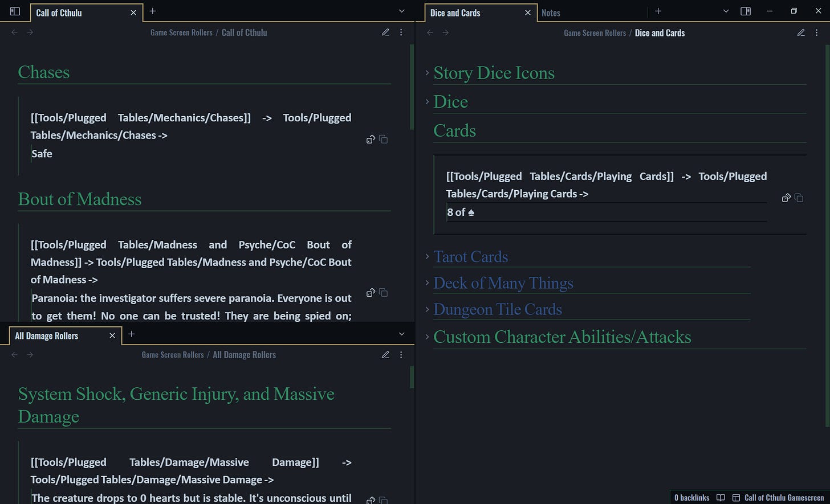Copy the Playing Cards result
This screenshot has height=504, width=830.
tap(799, 198)
